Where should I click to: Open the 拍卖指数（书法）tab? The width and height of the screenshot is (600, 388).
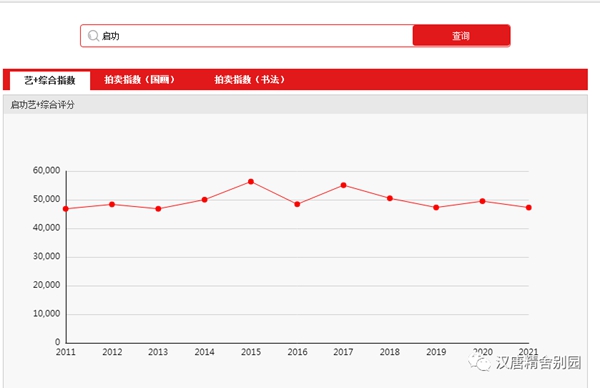coord(249,80)
